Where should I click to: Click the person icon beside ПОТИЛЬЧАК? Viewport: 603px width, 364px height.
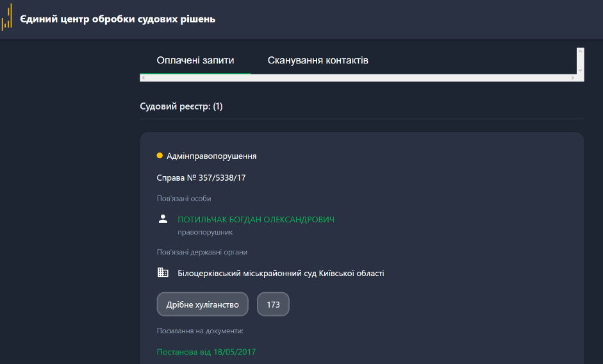[163, 219]
